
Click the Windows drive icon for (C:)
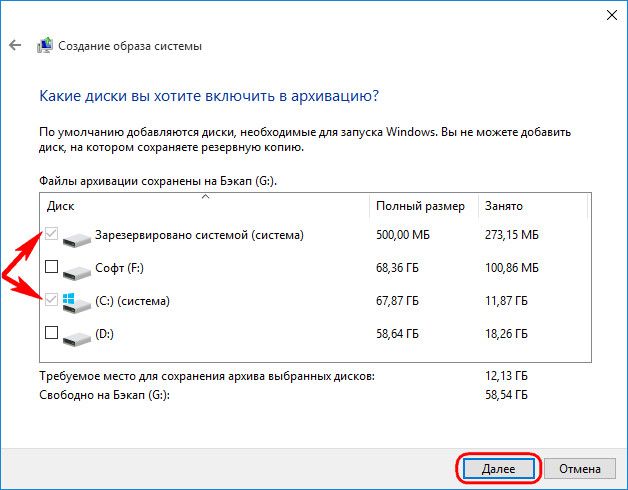pyautogui.click(x=77, y=303)
